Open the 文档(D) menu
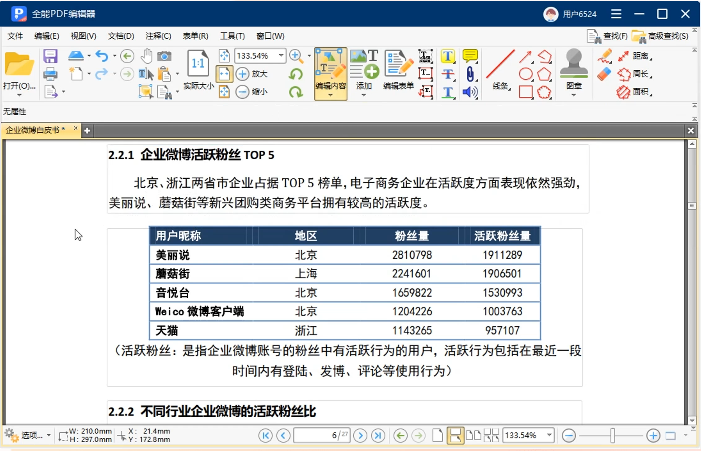Image resolution: width=701 pixels, height=451 pixels. point(121,36)
